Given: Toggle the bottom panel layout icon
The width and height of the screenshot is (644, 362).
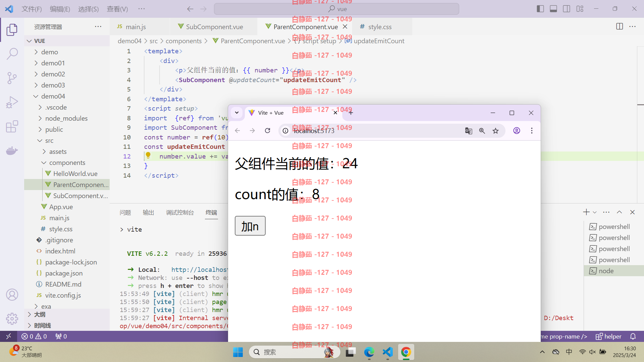Looking at the screenshot, I should click(x=553, y=9).
